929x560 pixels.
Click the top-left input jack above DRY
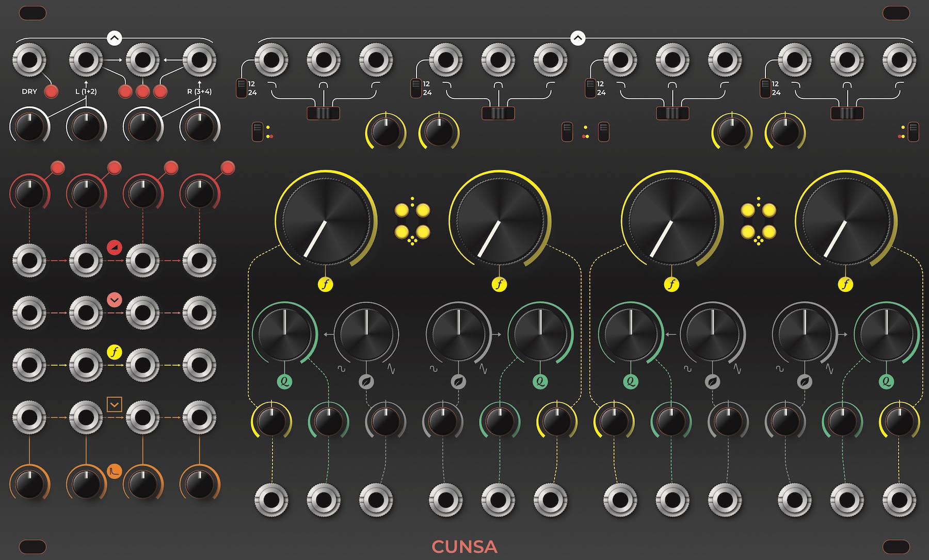(x=29, y=60)
